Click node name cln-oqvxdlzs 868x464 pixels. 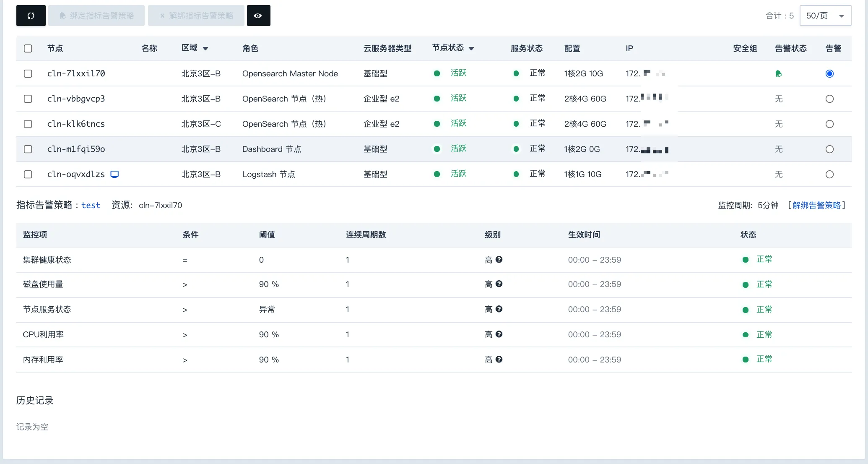point(76,174)
